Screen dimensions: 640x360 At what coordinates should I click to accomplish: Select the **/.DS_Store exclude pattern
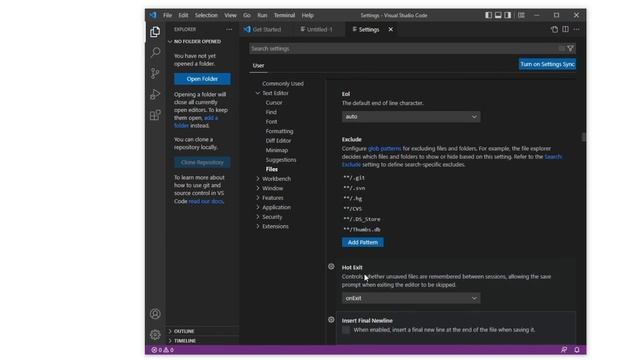coord(362,219)
